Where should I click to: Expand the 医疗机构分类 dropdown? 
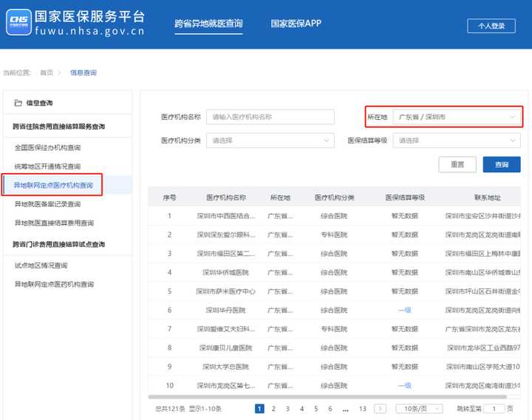pos(271,140)
